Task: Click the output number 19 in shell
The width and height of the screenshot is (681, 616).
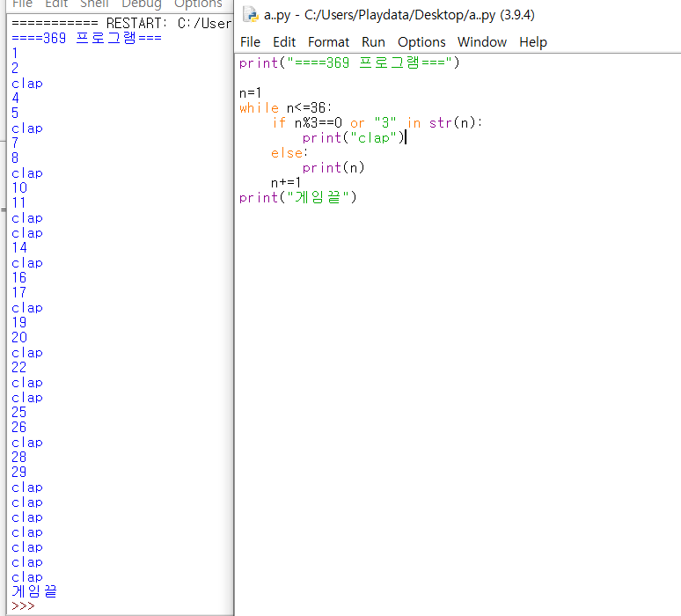Action: coord(19,323)
